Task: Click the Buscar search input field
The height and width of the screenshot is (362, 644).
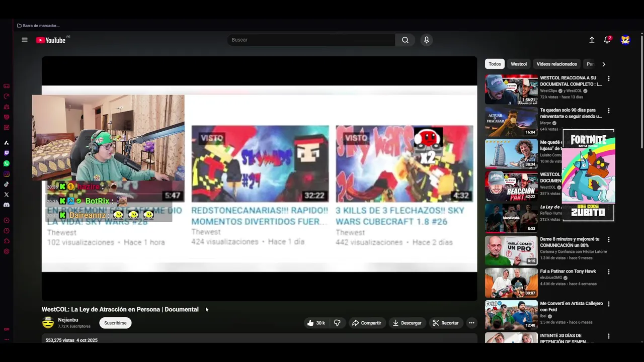Action: coord(311,40)
